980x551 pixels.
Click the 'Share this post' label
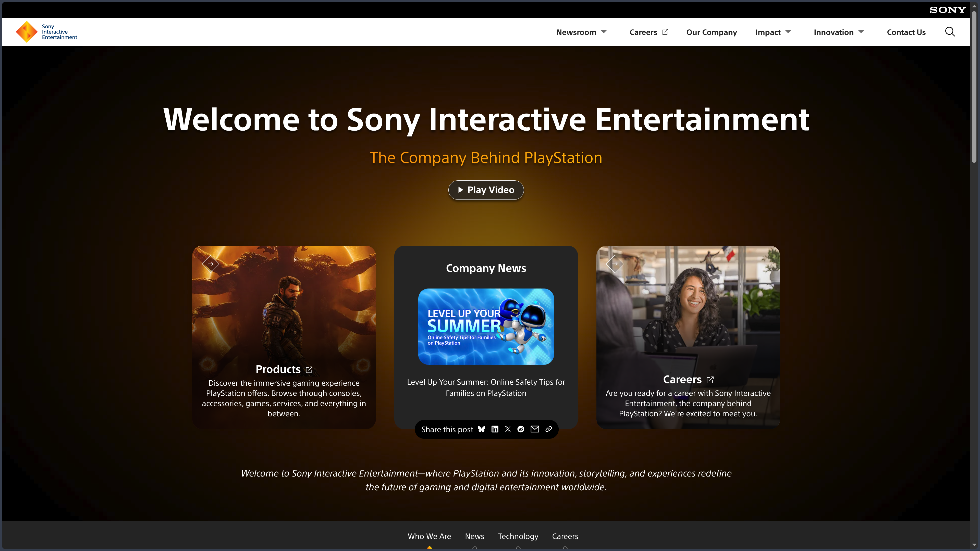pyautogui.click(x=447, y=429)
